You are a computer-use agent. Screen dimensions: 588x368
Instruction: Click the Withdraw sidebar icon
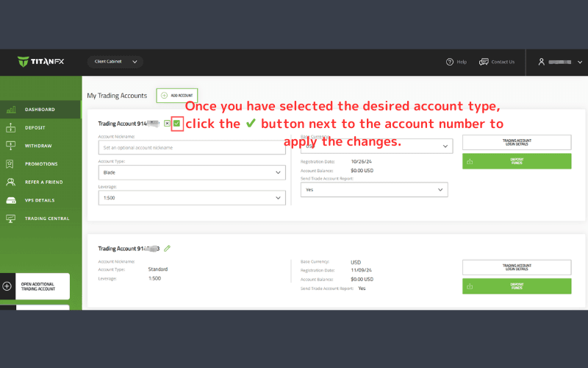tap(11, 146)
